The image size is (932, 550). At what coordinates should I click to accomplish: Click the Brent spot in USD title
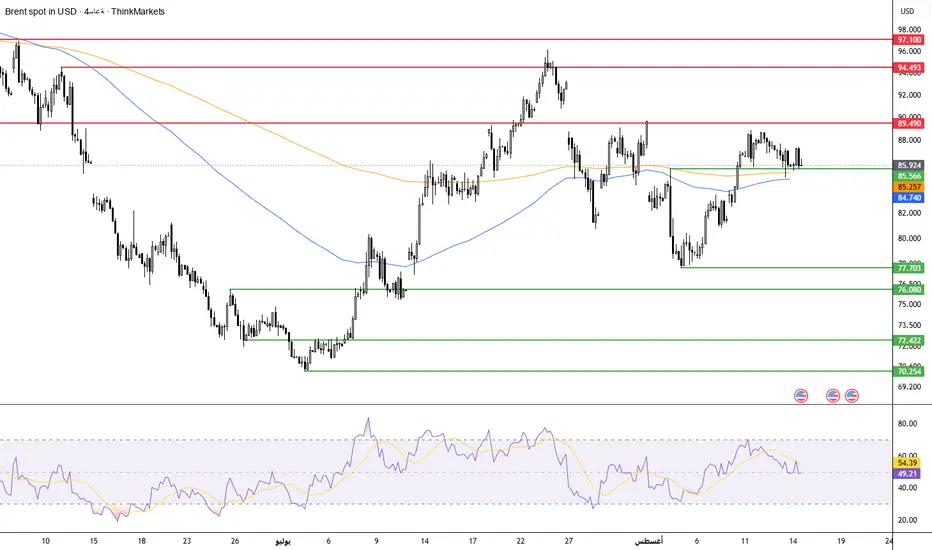pos(40,11)
